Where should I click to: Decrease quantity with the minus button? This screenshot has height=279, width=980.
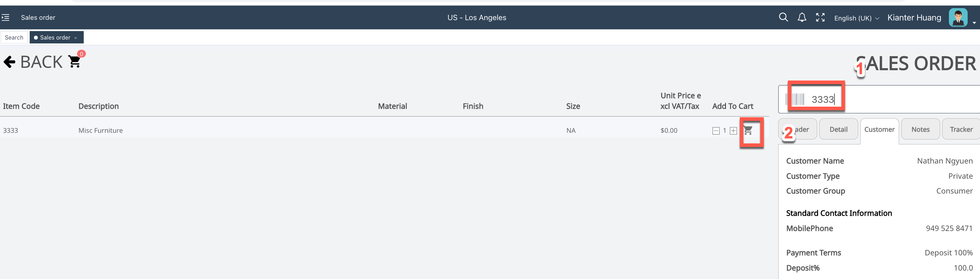point(716,131)
